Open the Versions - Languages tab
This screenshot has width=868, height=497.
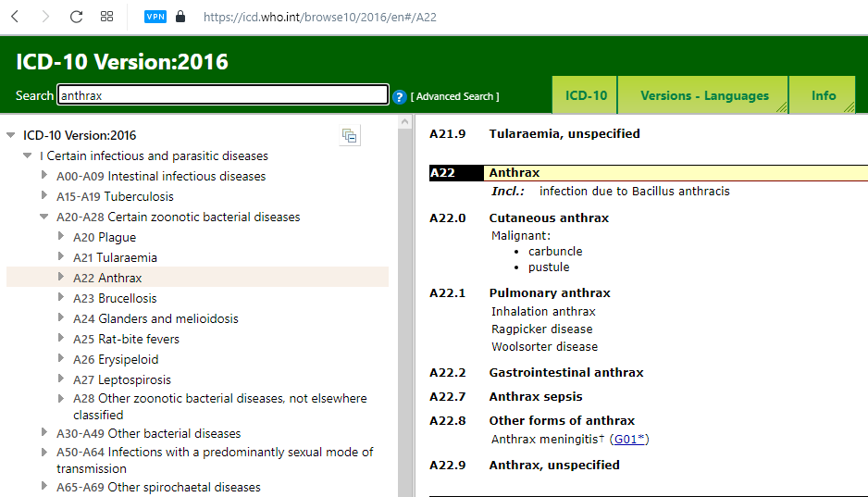(x=704, y=95)
